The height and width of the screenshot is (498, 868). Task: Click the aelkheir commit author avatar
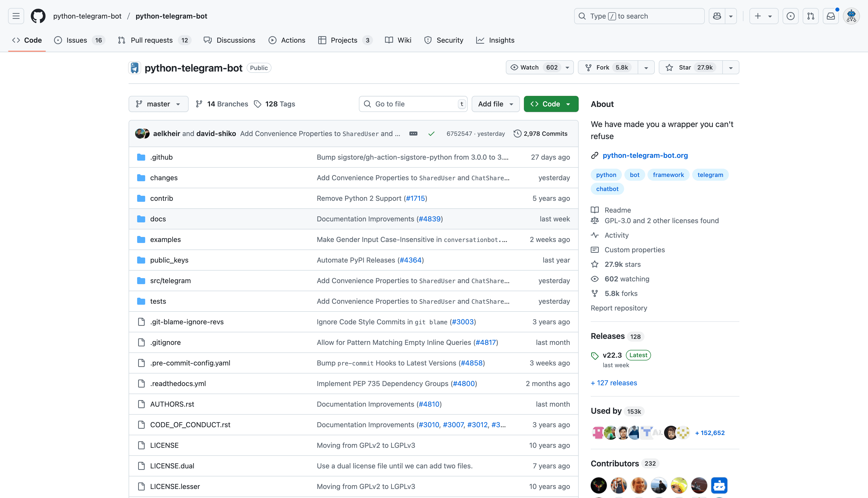[x=140, y=133]
